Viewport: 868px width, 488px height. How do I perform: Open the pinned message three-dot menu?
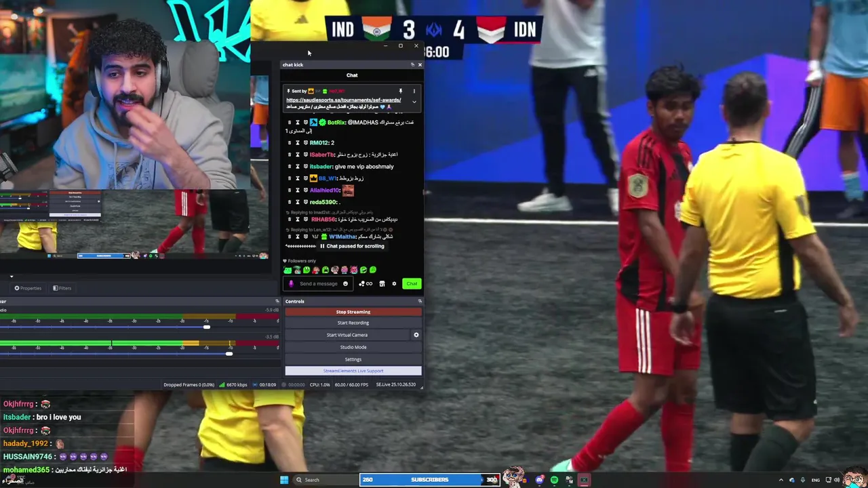click(414, 91)
